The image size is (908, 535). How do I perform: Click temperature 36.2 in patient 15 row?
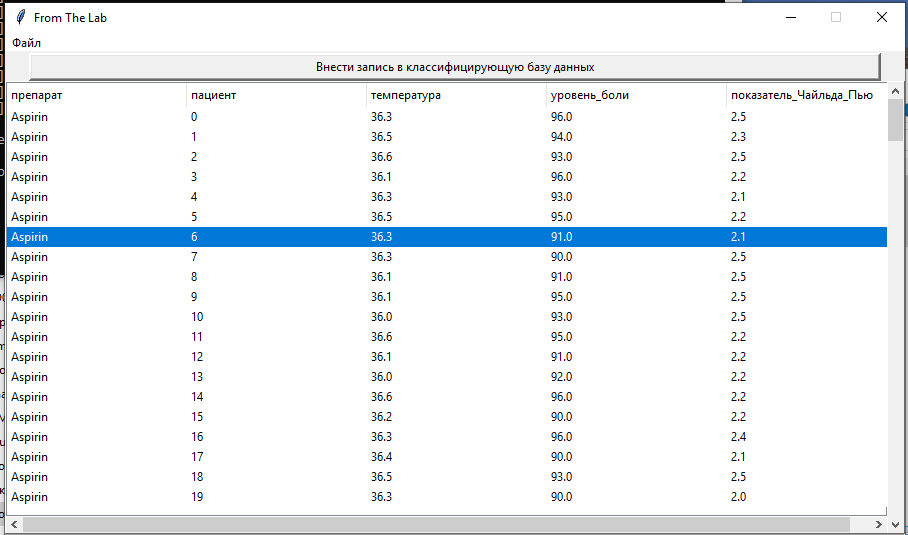382,417
